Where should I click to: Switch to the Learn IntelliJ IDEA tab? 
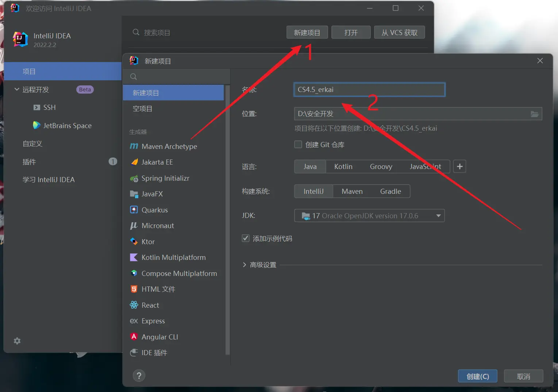coord(49,180)
